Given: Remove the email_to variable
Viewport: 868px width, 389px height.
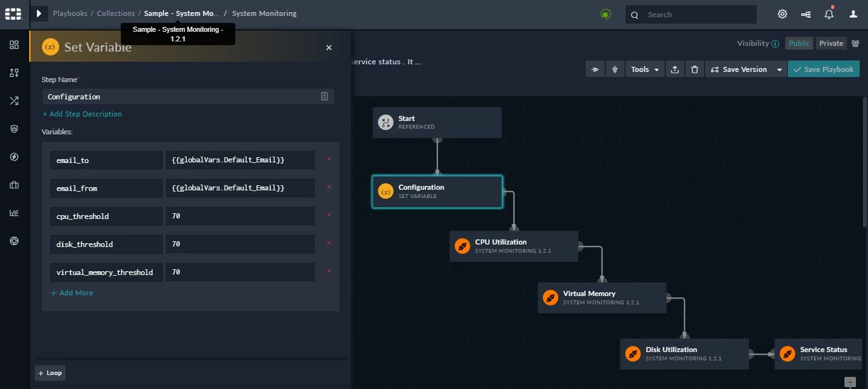Looking at the screenshot, I should point(329,159).
